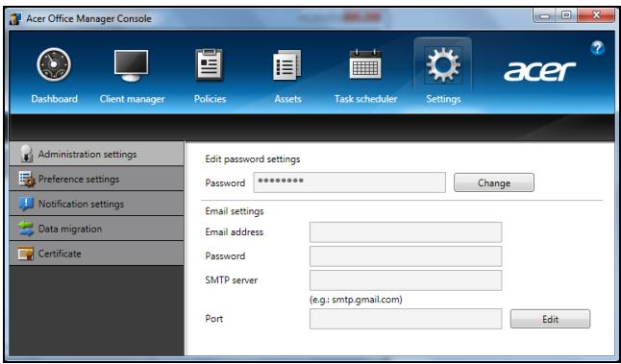Select Preference settings in sidebar

[97, 179]
